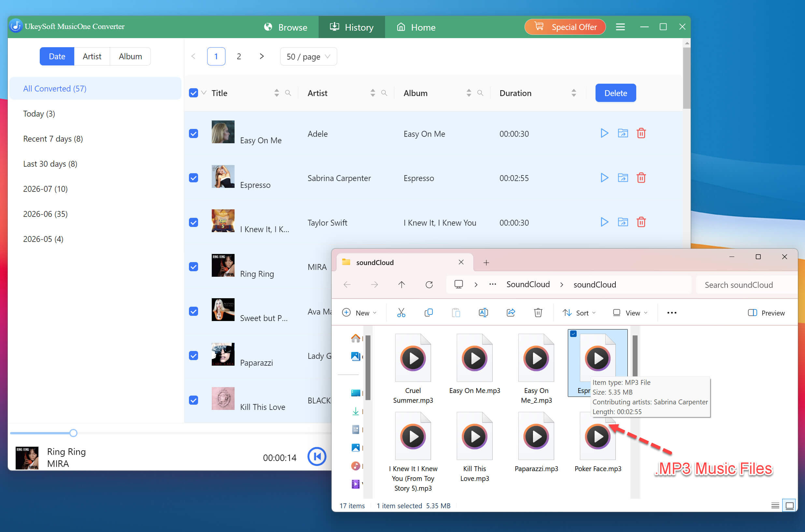Open the Sort dropdown in Explorer

pyautogui.click(x=579, y=313)
